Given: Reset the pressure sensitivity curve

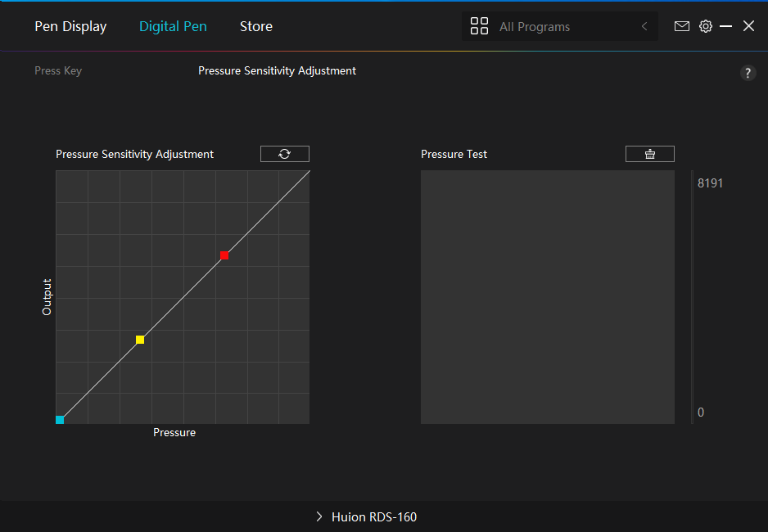Looking at the screenshot, I should 284,154.
